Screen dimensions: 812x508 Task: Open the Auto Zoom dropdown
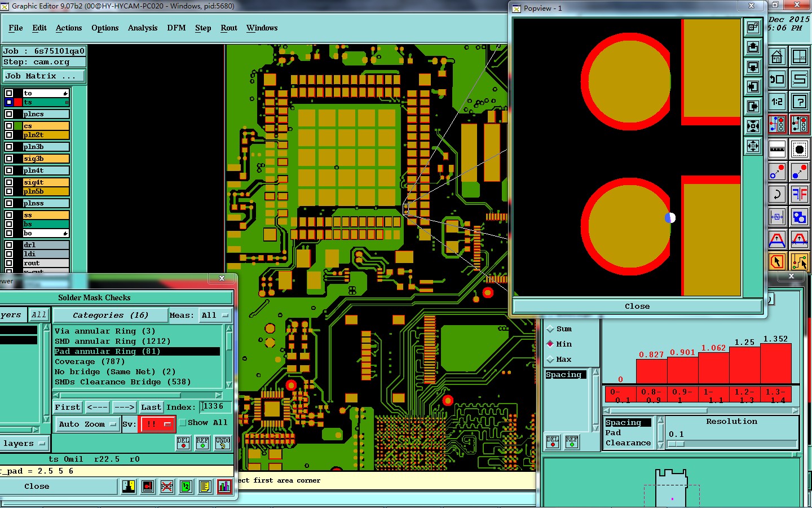(87, 424)
